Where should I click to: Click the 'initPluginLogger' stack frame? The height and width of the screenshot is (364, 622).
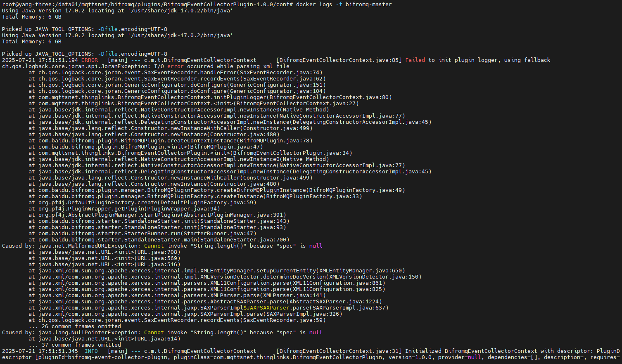[x=210, y=97]
